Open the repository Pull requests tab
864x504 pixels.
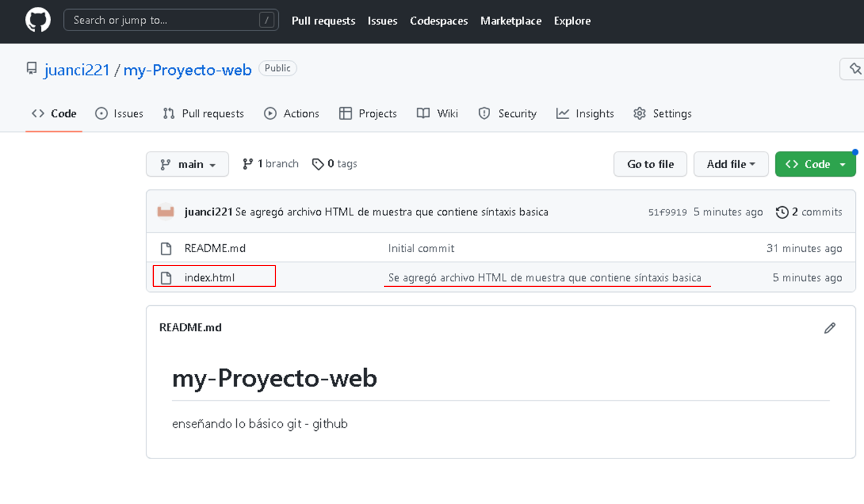point(203,113)
